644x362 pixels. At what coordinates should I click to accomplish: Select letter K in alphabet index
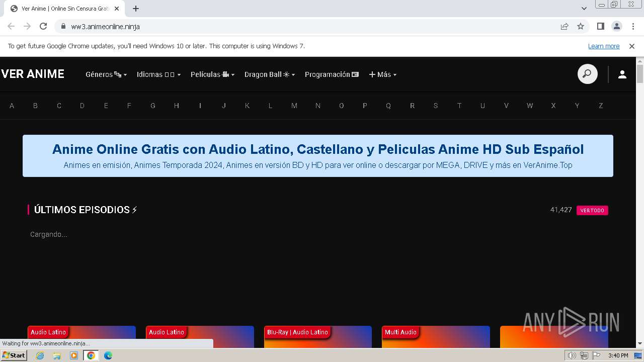pyautogui.click(x=247, y=106)
